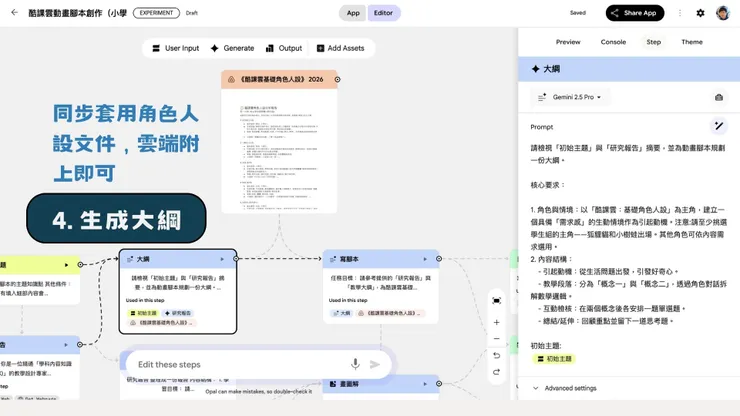Run the 畫圖解 node with its play arrow

click(425, 384)
